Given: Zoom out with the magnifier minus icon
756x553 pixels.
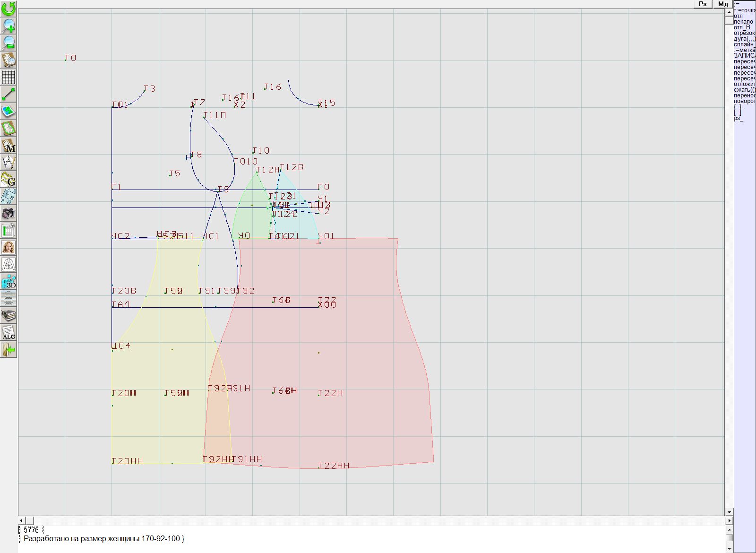Looking at the screenshot, I should point(9,43).
